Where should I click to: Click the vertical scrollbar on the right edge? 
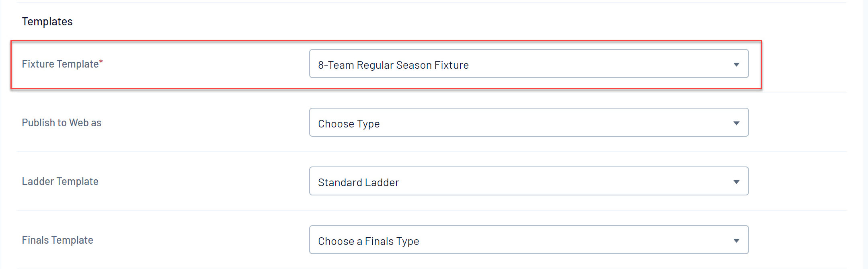pos(865,134)
